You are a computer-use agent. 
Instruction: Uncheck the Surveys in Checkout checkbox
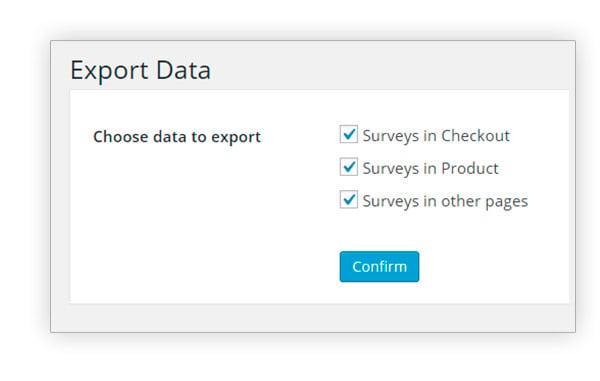pyautogui.click(x=349, y=134)
